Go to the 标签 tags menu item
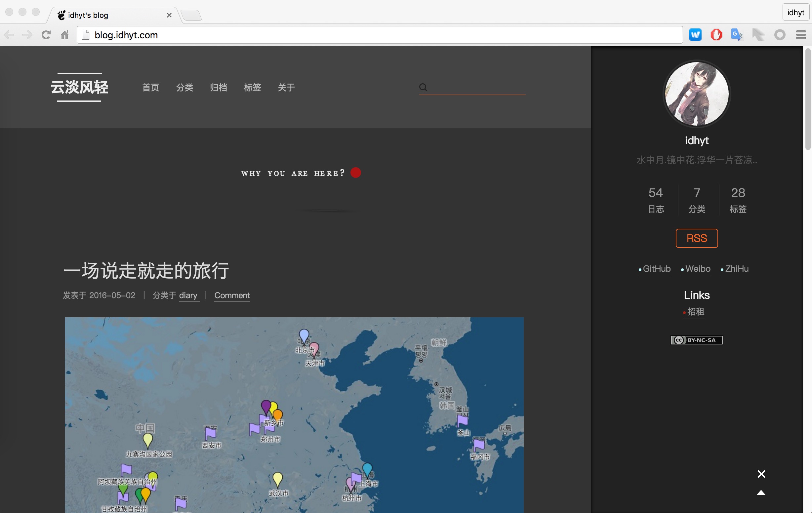This screenshot has width=812, height=513. [252, 88]
